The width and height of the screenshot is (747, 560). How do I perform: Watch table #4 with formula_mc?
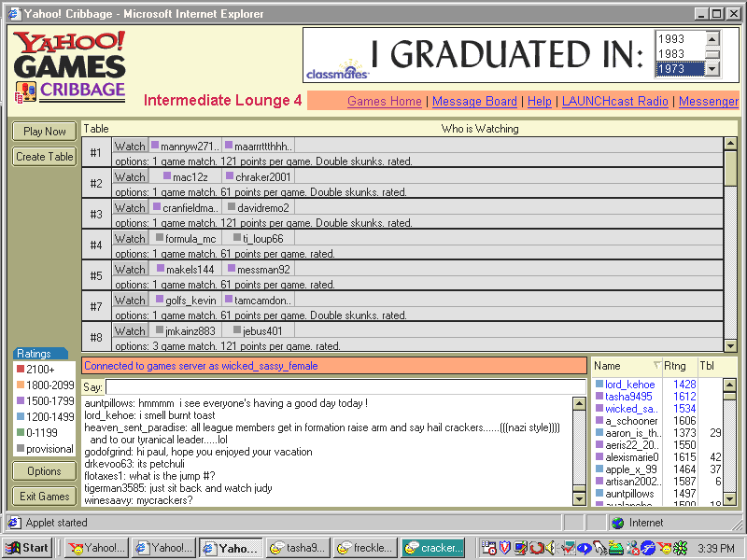(x=130, y=238)
